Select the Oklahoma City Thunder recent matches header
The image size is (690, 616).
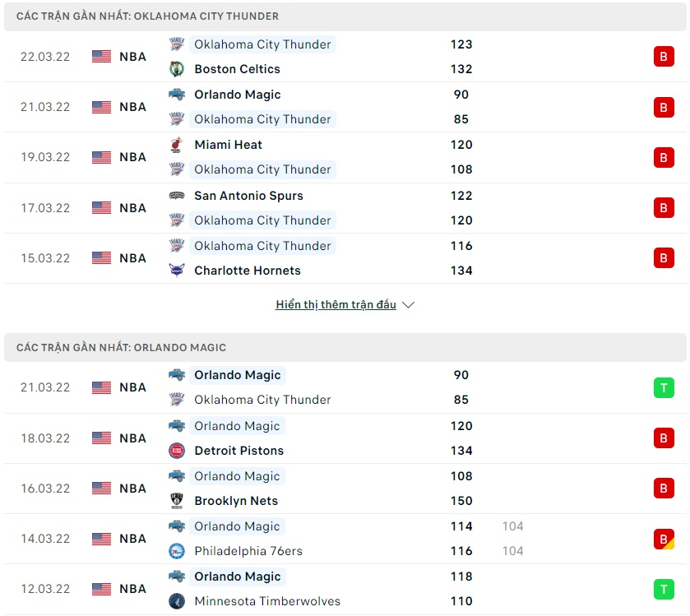point(147,16)
